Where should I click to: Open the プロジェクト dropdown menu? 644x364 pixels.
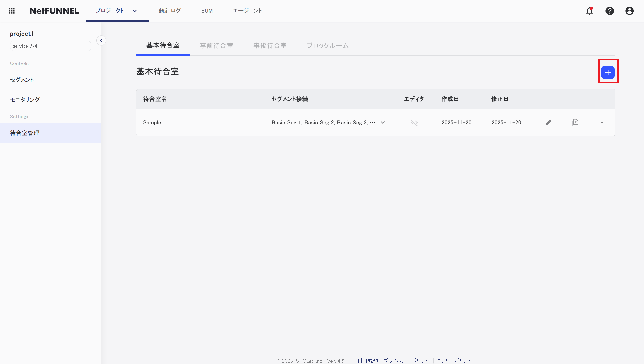pyautogui.click(x=117, y=11)
